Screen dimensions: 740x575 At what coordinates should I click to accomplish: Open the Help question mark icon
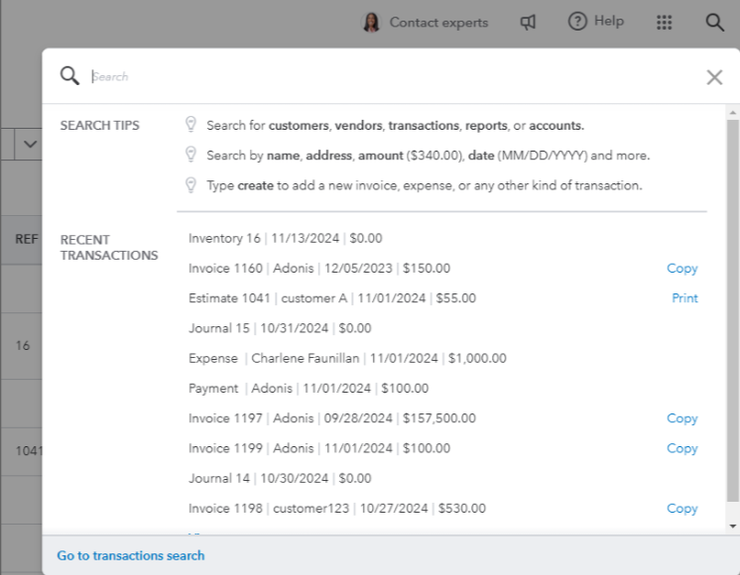click(x=577, y=21)
